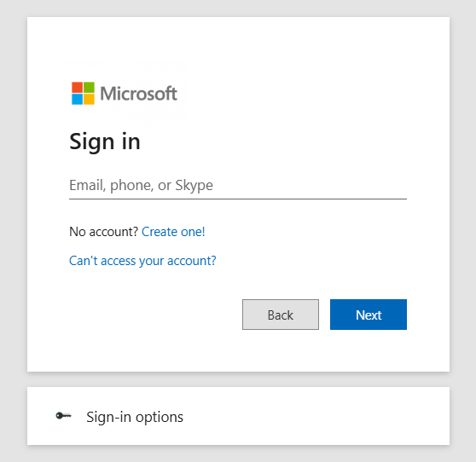Image resolution: width=476 pixels, height=462 pixels.
Task: Proceed with the Next button
Action: pos(369,315)
